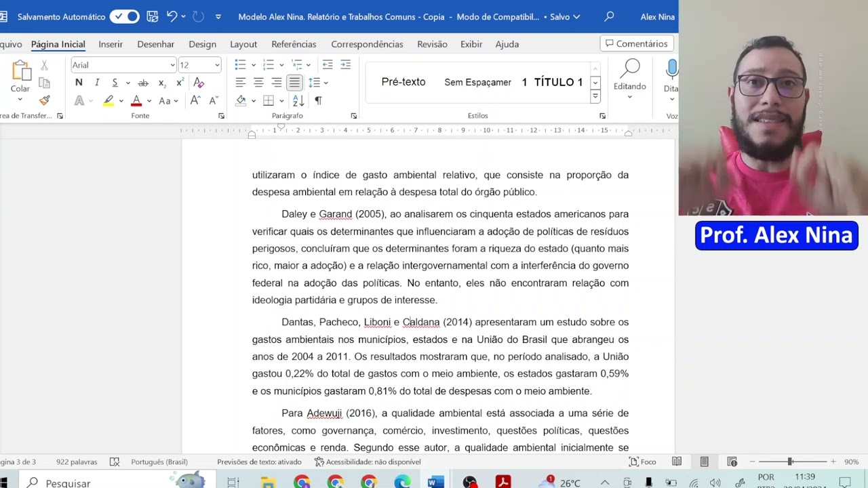The height and width of the screenshot is (488, 868).
Task: Switch to Print Layout view icon
Action: [x=705, y=462]
